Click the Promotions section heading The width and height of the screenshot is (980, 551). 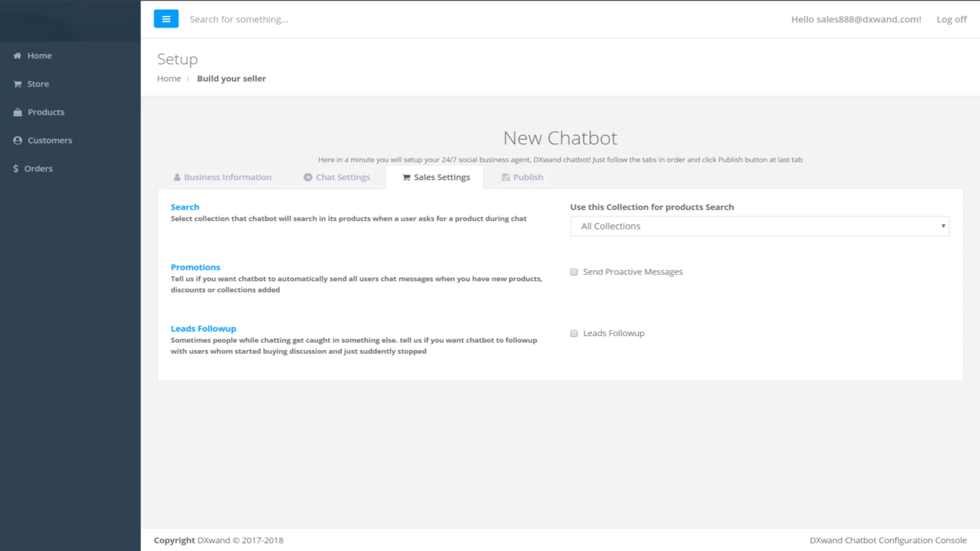click(x=195, y=268)
